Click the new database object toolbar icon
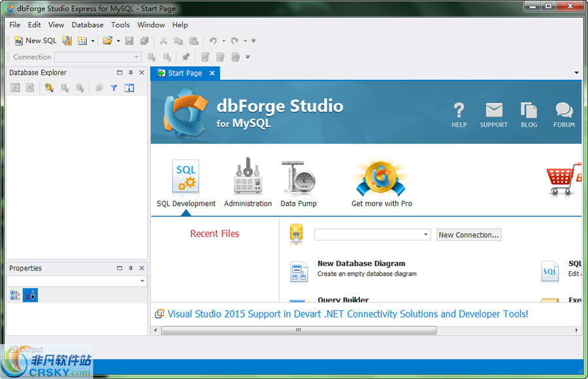The height and width of the screenshot is (379, 588). pos(82,41)
